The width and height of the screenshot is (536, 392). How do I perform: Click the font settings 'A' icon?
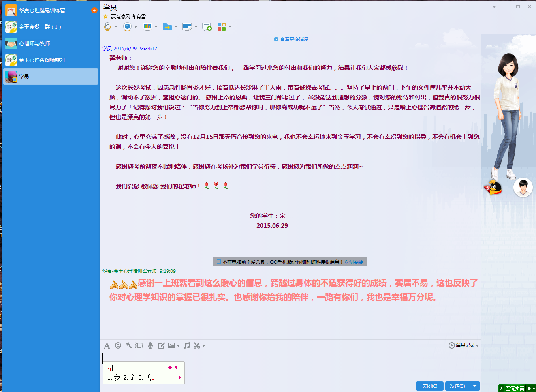107,345
